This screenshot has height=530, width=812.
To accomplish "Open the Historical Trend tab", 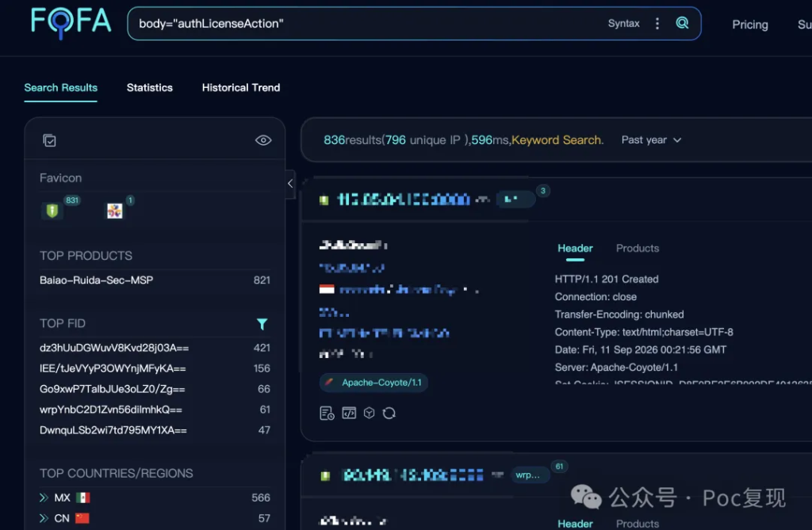I will (x=241, y=87).
